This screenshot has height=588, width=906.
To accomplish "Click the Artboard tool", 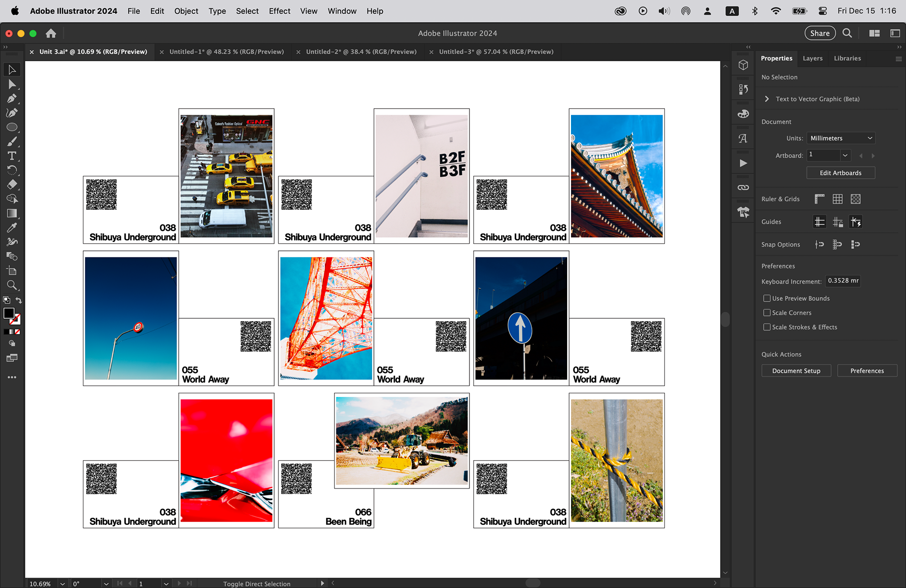I will click(12, 271).
